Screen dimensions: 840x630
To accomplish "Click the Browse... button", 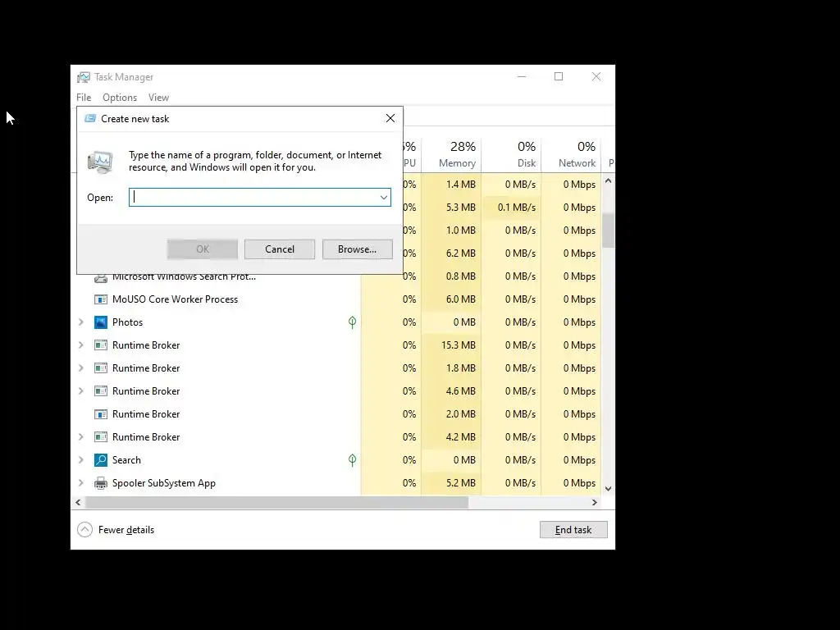I will [358, 249].
